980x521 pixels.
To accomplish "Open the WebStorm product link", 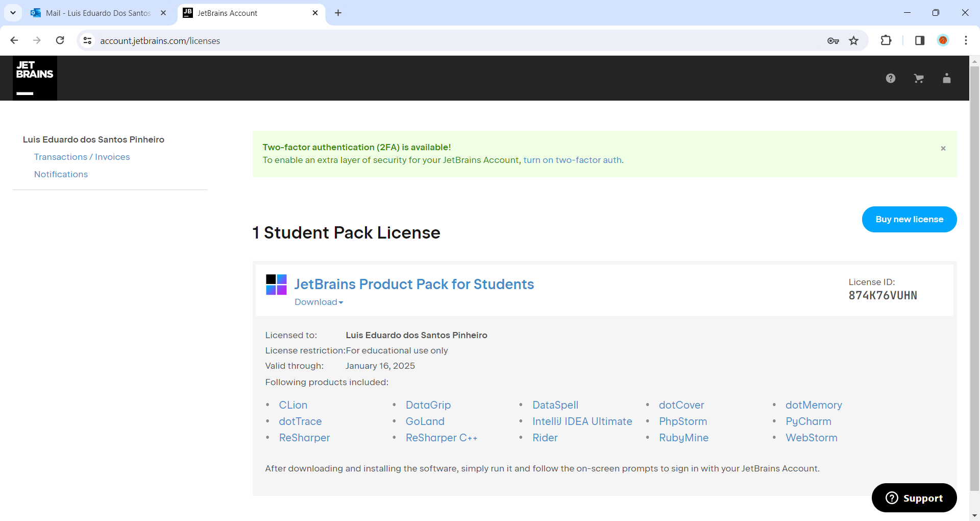I will [812, 438].
